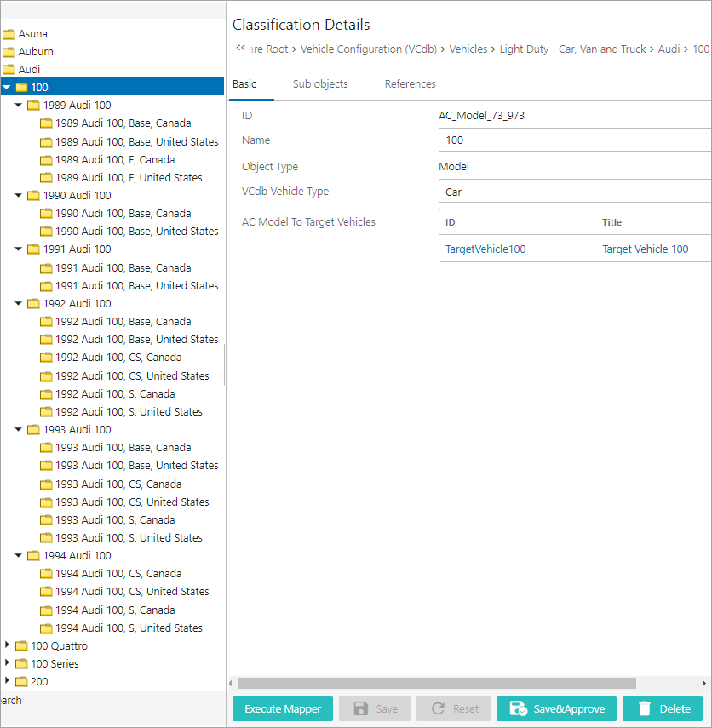Click folder icon of 1989 Audi 100, Base, Canada

coord(46,123)
